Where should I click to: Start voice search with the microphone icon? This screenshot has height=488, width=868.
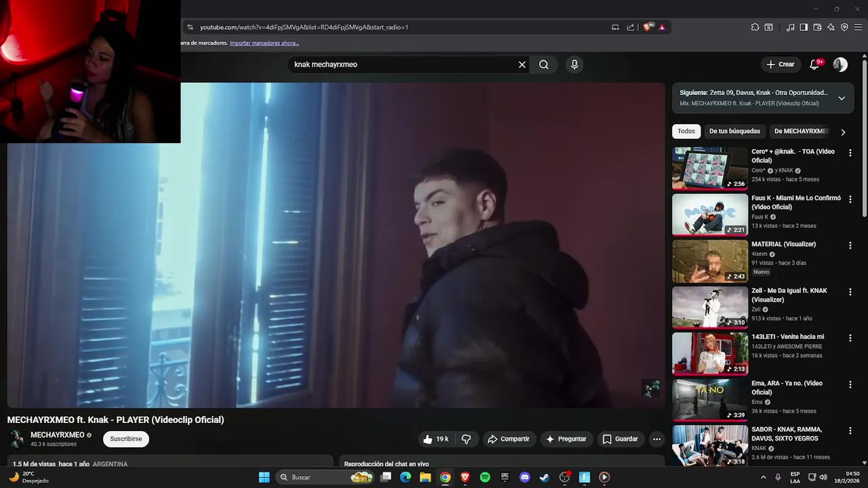pos(574,64)
